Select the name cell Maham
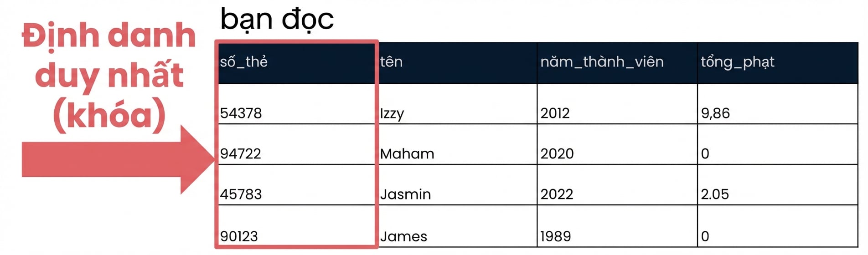Viewport: 868px width, 255px height. (458, 144)
